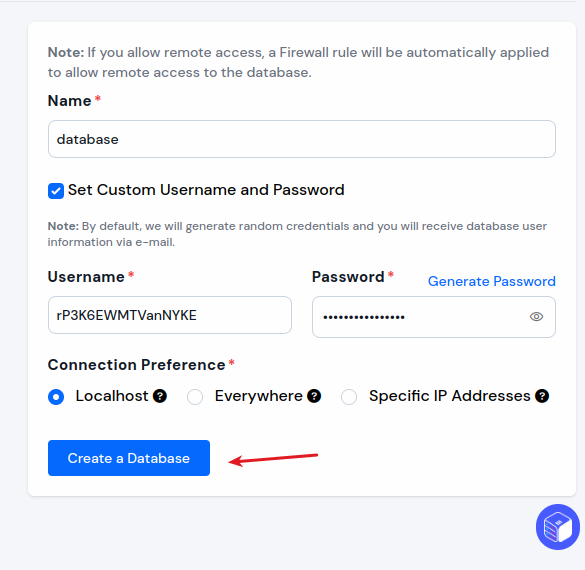Screen dimensions: 585x570
Task: Show the password using the eye icon
Action: (x=536, y=317)
